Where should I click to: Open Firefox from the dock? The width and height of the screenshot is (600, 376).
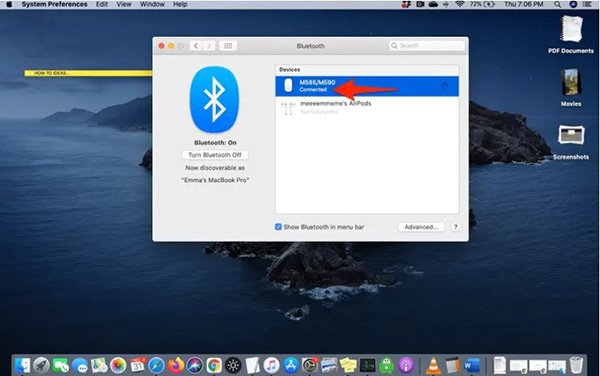(x=176, y=366)
